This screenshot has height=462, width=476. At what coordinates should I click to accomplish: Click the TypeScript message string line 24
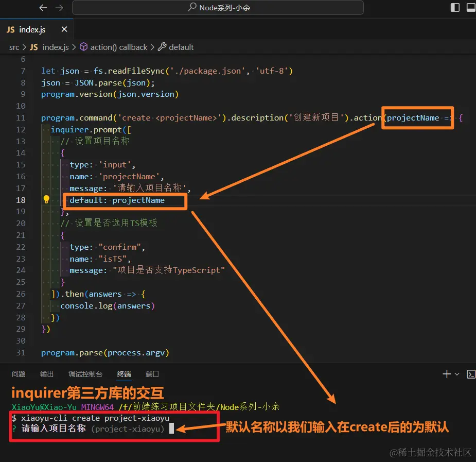tap(168, 270)
